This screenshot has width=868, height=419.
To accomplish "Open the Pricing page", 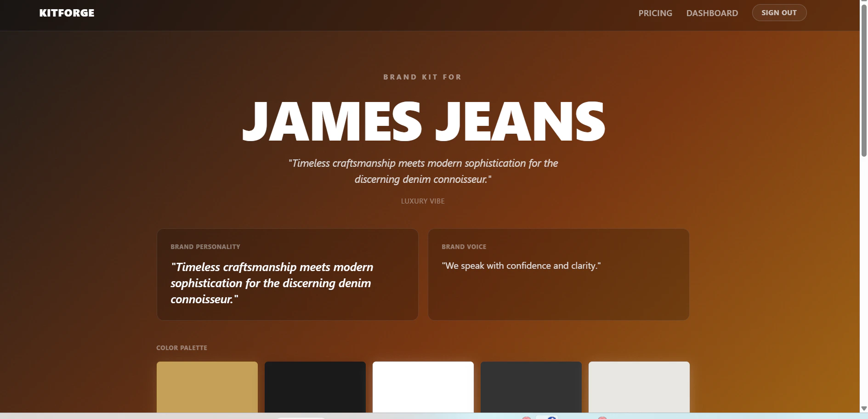I will 655,13.
